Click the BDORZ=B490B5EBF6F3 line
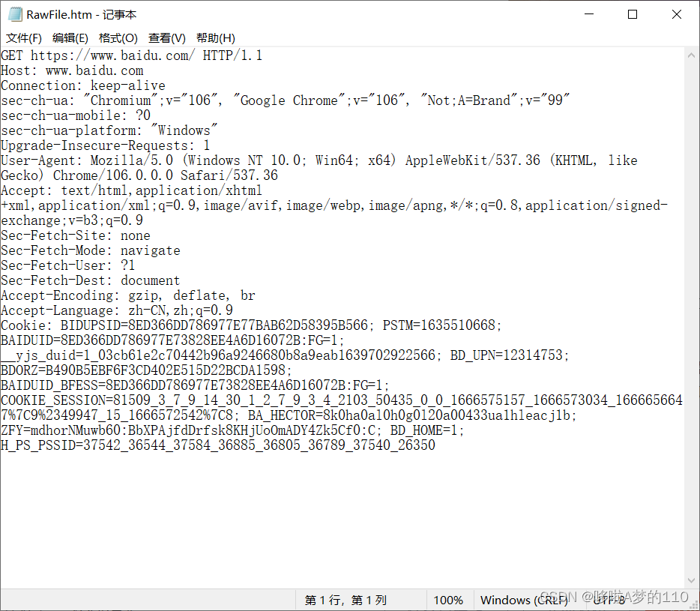The height and width of the screenshot is (611, 700). [146, 370]
